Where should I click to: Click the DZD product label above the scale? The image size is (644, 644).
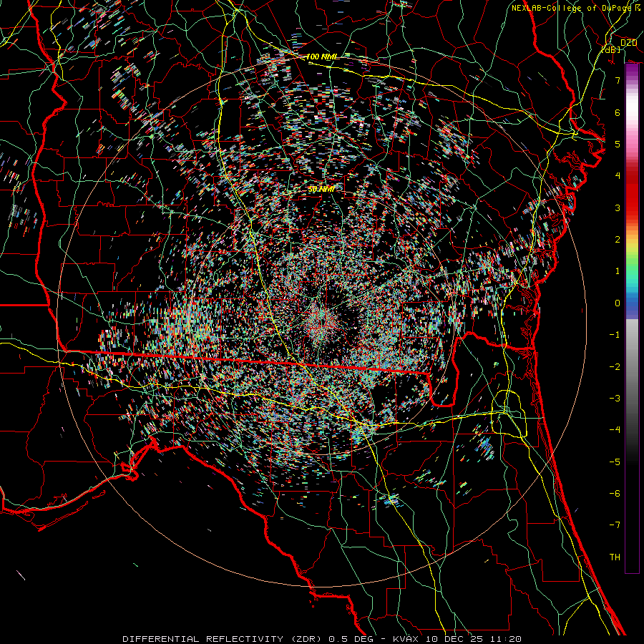tap(628, 43)
